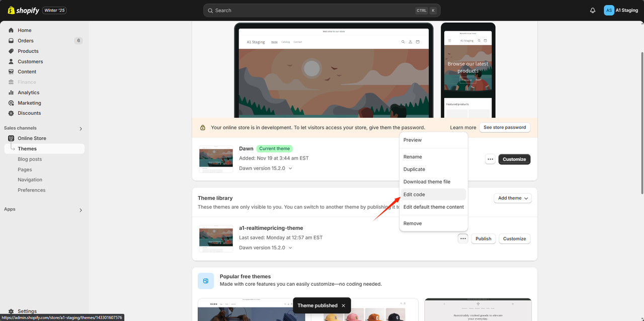Viewport: 644px width, 321px height.
Task: Dismiss the Theme published toast
Action: [x=343, y=305]
